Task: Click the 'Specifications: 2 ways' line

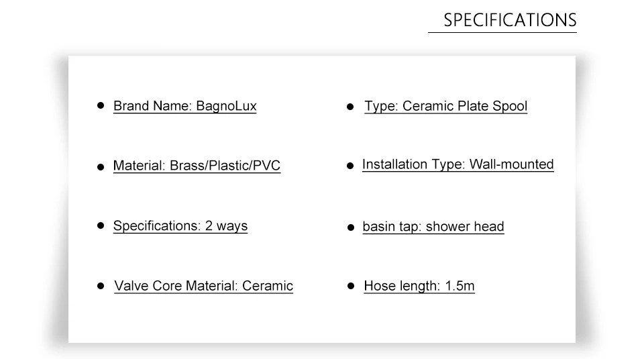Action: 180,226
